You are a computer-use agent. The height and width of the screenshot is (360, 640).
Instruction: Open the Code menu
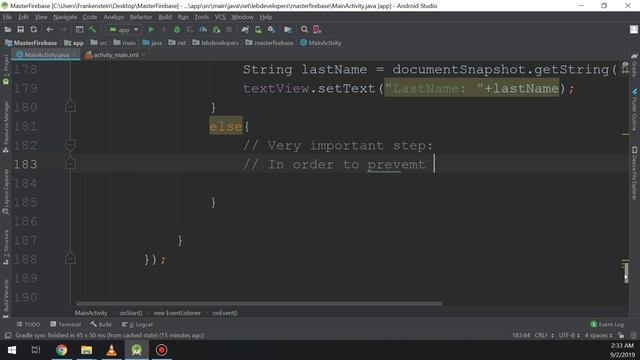(90, 17)
